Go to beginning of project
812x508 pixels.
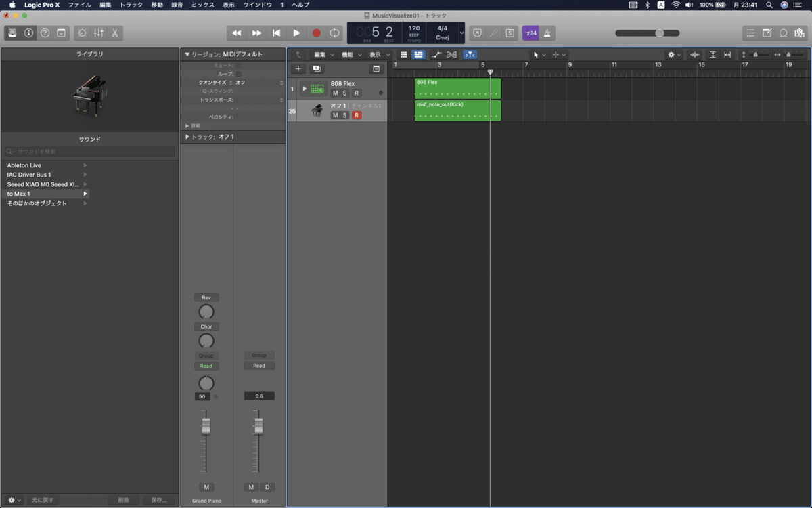[276, 33]
